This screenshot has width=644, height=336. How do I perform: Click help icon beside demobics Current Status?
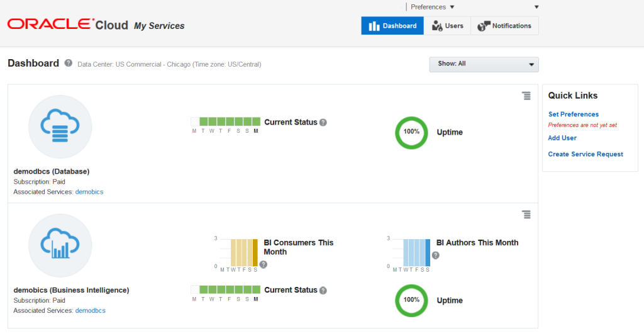tap(323, 291)
